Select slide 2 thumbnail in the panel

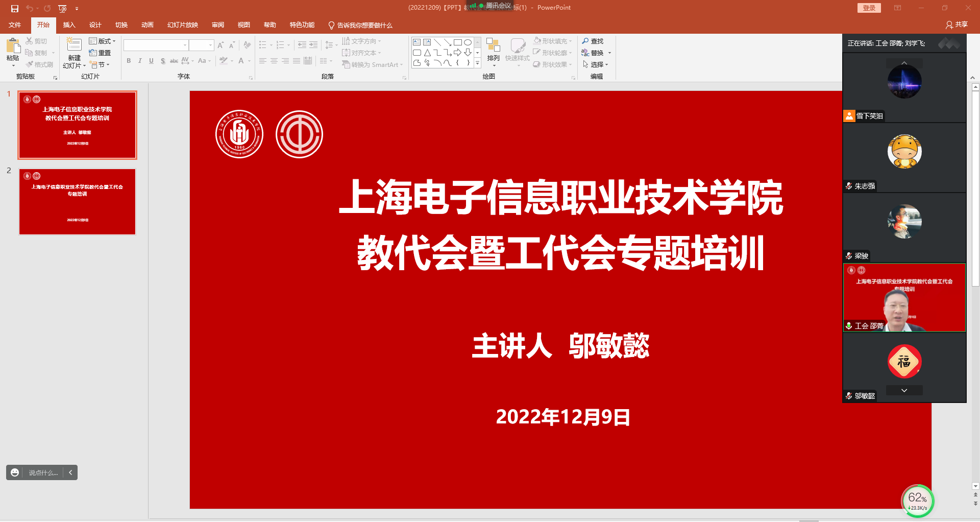click(x=78, y=202)
